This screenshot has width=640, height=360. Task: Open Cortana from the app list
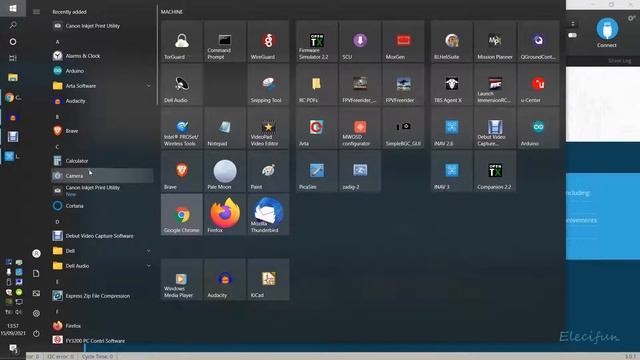point(102,206)
